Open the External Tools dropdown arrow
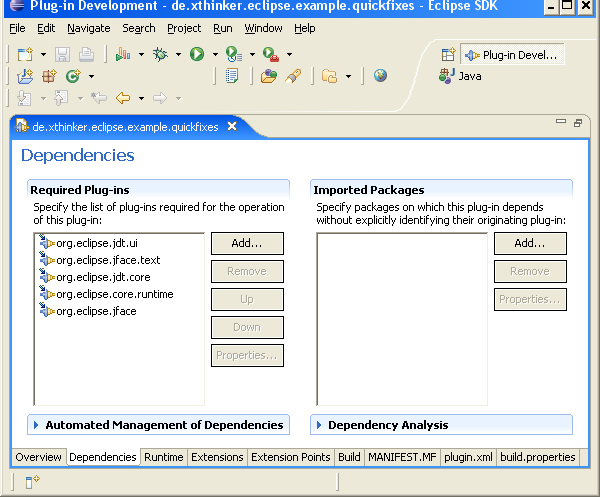600x497 pixels. click(289, 55)
